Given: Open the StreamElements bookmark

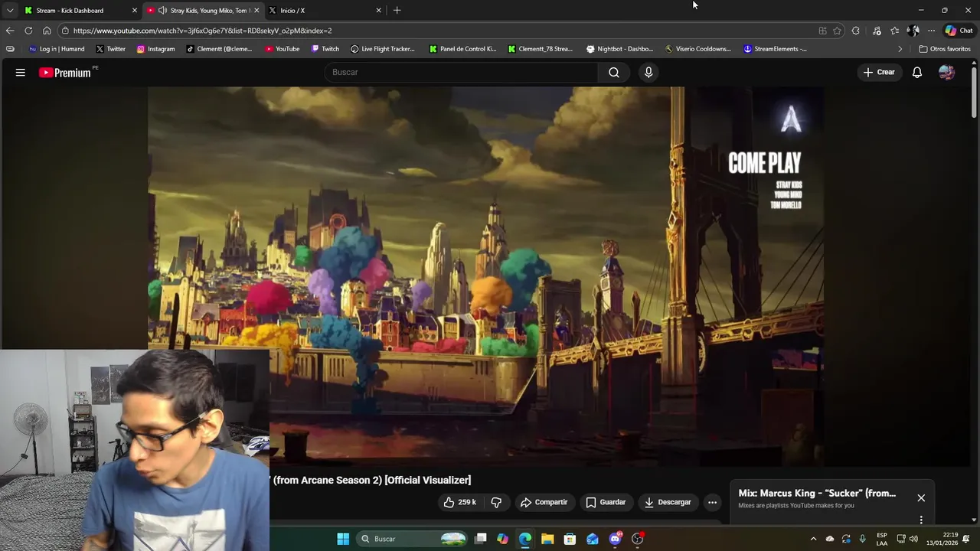Looking at the screenshot, I should pos(775,49).
